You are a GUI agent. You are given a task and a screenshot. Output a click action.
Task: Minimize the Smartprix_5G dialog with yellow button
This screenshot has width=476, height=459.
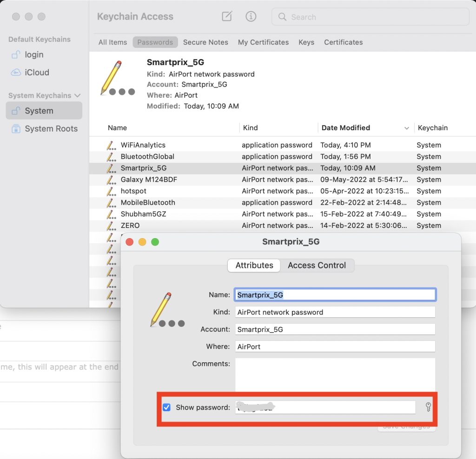click(142, 242)
